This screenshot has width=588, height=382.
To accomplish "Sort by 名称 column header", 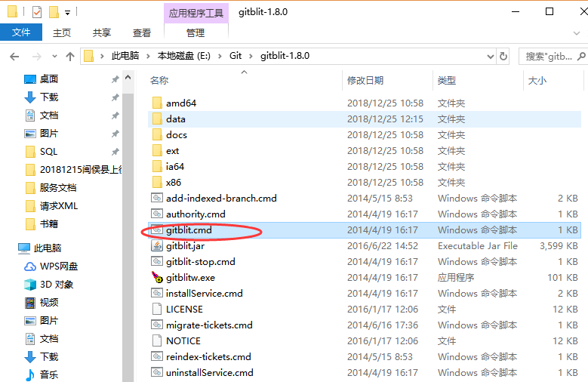I will coord(159,80).
